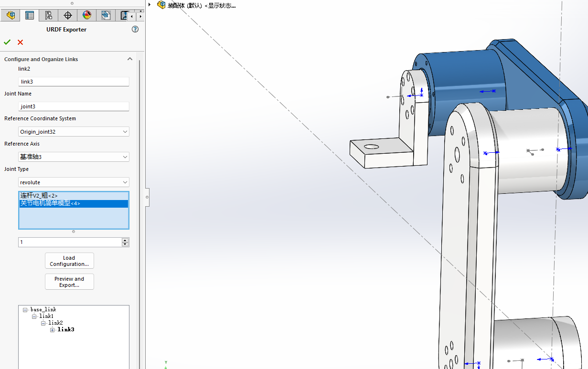The height and width of the screenshot is (369, 588).
Task: Click the panel collapse handle on splitter
Action: (x=147, y=197)
